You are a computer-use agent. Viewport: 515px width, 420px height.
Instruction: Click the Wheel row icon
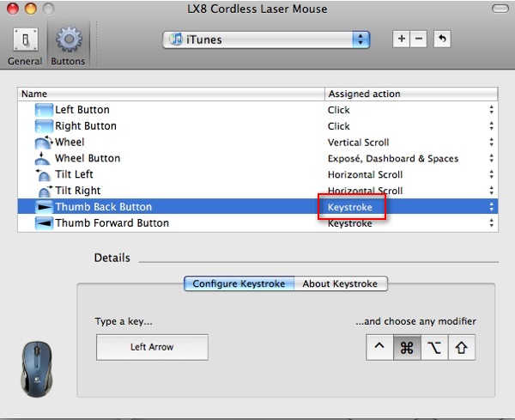click(44, 142)
